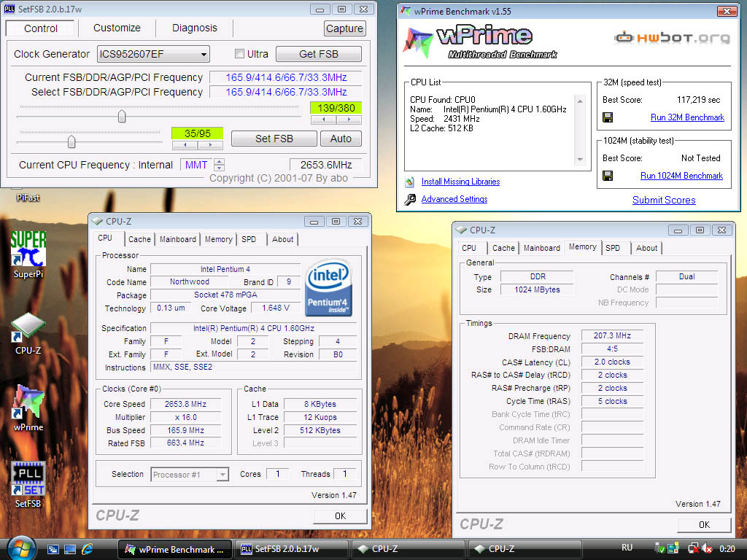The height and width of the screenshot is (560, 747).
Task: Click the hwbot.org logo
Action: click(672, 37)
